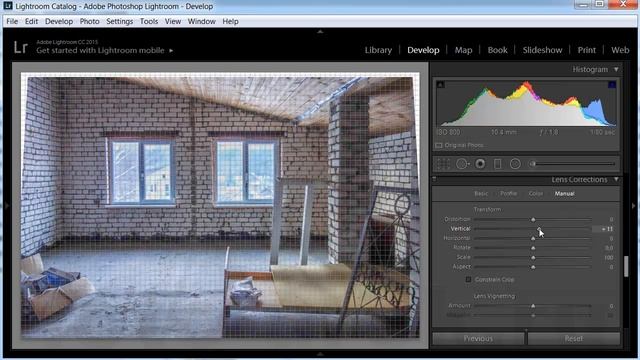Open the Color lens corrections tab

536,193
